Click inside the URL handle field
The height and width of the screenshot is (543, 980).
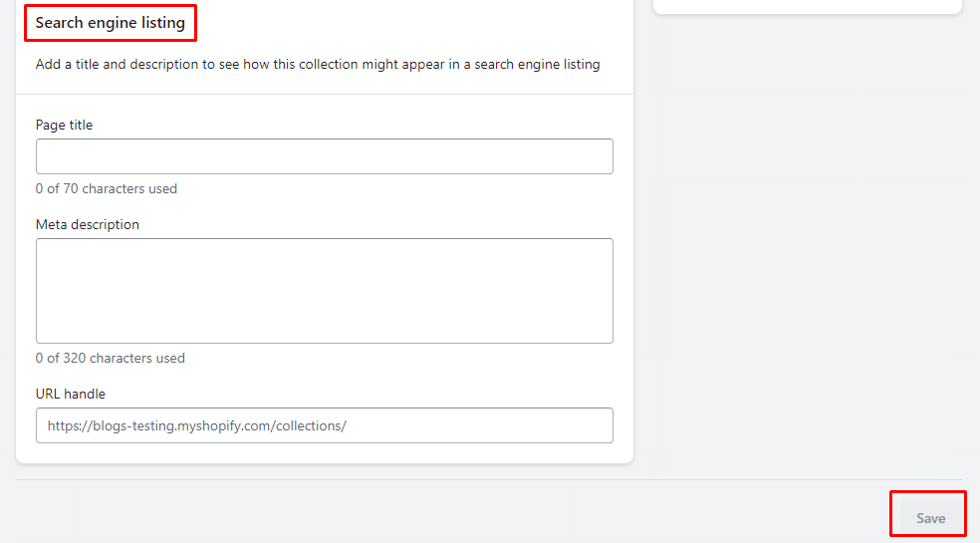point(478,425)
